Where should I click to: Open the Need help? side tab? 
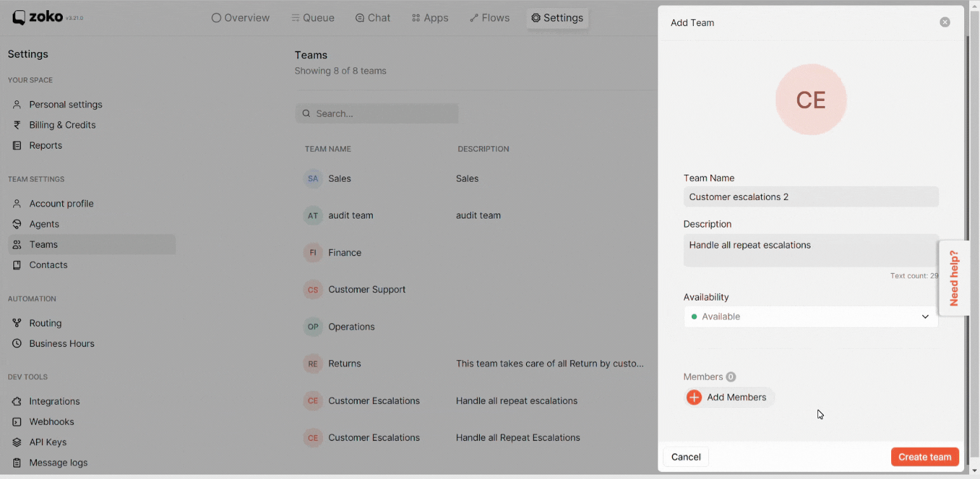(954, 278)
